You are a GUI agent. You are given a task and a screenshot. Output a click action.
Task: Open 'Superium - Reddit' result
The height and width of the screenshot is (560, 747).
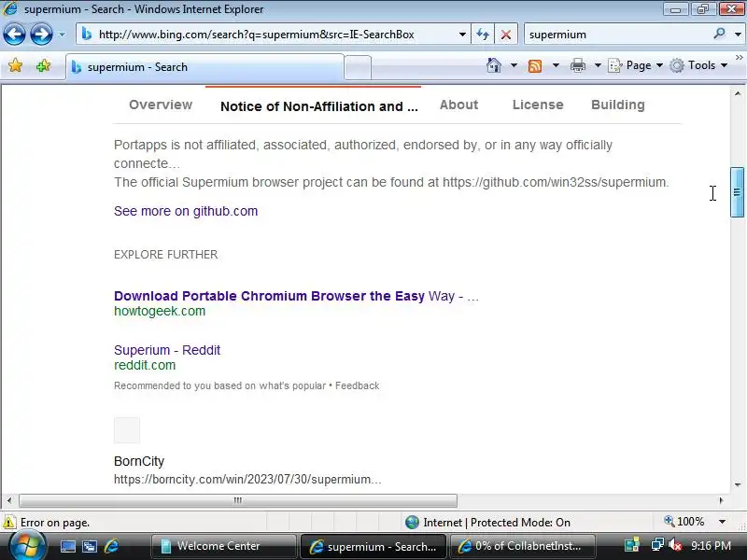[x=167, y=350]
